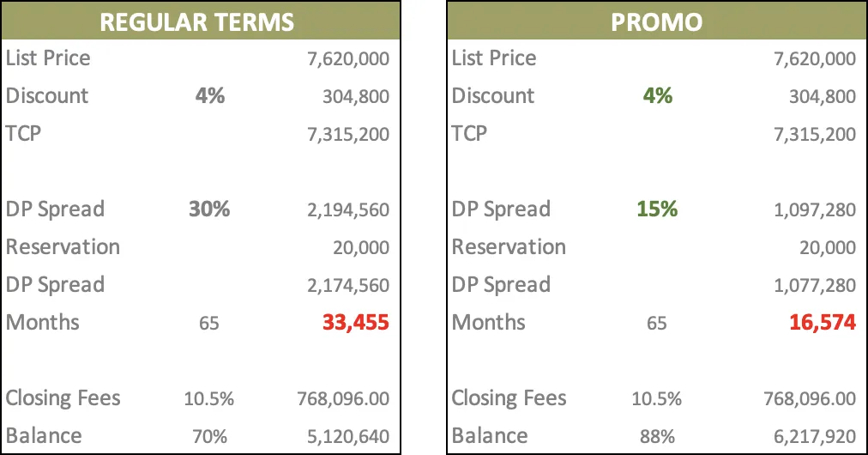Click the REGULAR TERMS header cell
868x455 pixels.
click(x=197, y=21)
